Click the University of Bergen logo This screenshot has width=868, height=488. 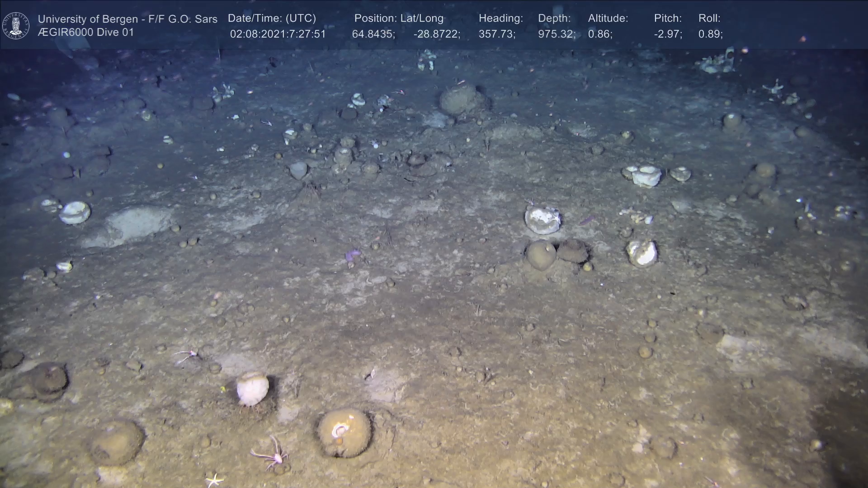point(16,26)
